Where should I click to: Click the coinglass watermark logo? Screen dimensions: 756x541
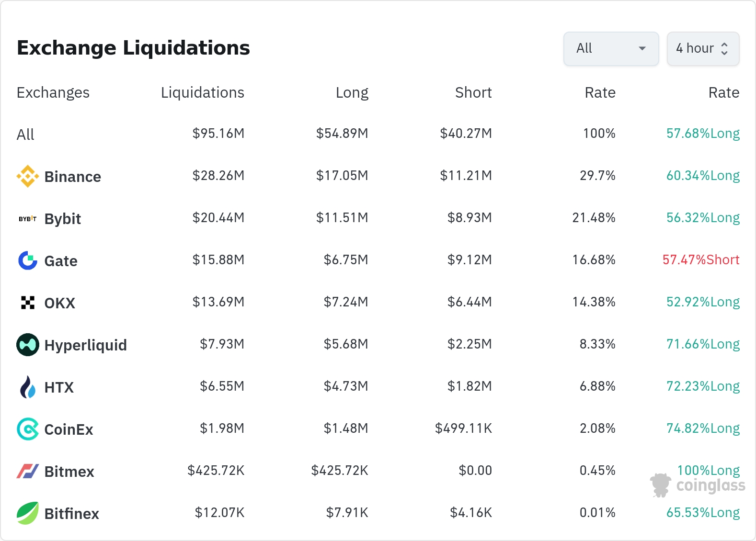pos(698,485)
